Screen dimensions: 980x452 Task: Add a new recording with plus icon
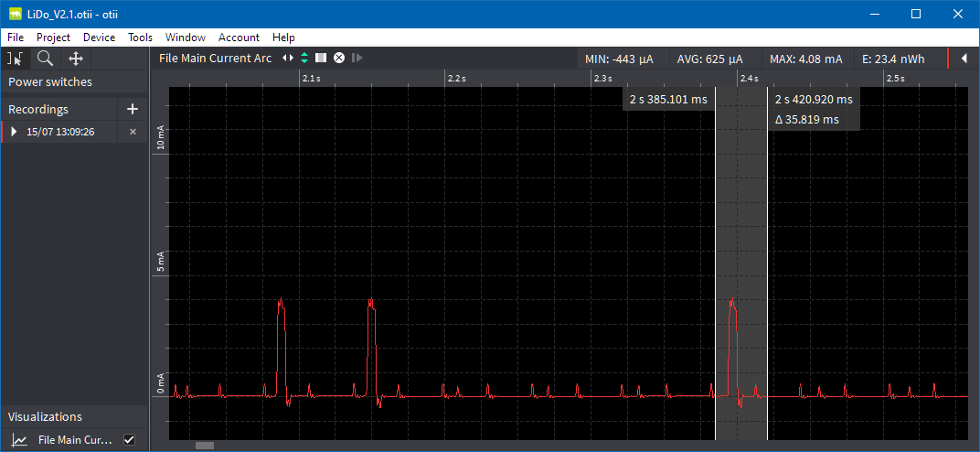point(133,109)
